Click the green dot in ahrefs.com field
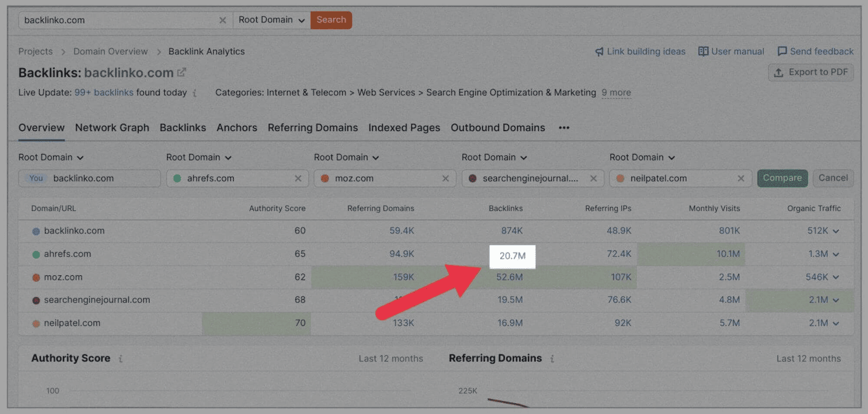Image resolution: width=868 pixels, height=414 pixels. point(177,178)
